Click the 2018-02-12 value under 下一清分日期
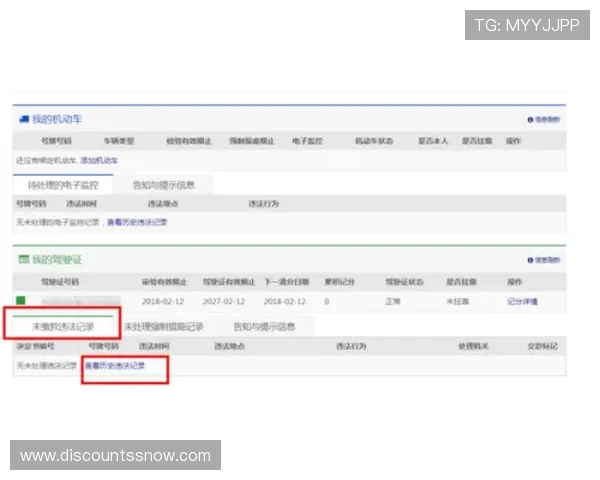This screenshot has width=600, height=480. (x=285, y=301)
